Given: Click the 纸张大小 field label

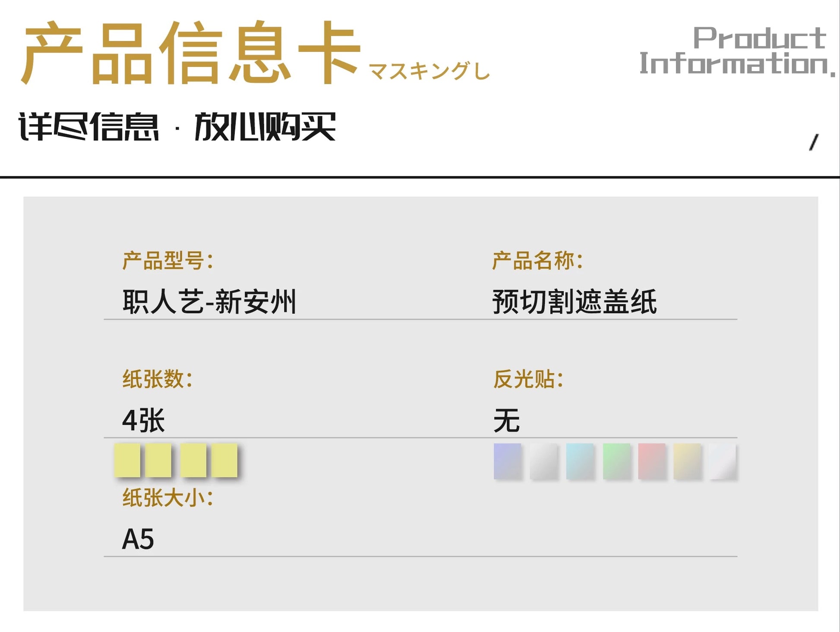Looking at the screenshot, I should click(x=167, y=497).
